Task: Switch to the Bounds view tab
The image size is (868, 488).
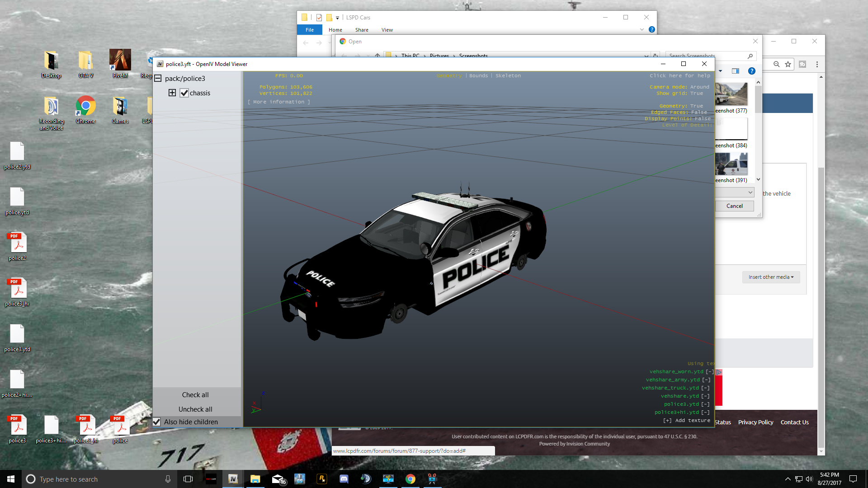Action: coord(478,75)
